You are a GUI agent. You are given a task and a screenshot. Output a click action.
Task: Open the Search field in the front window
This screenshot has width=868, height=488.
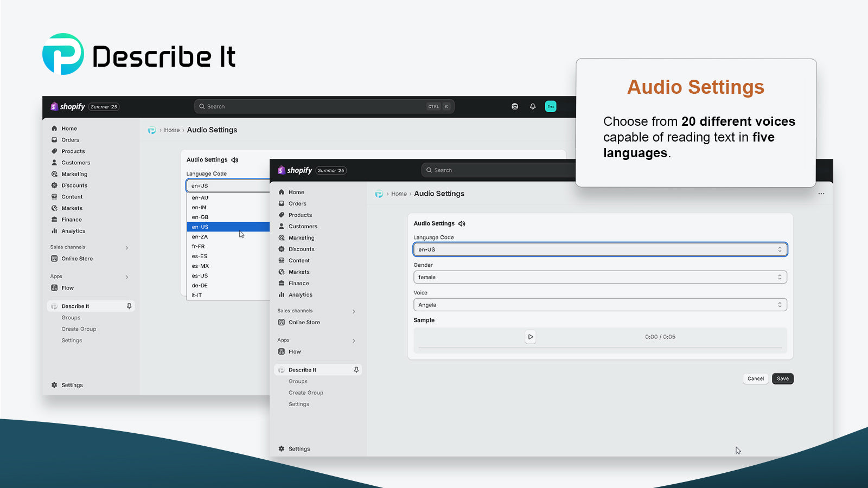(x=498, y=170)
